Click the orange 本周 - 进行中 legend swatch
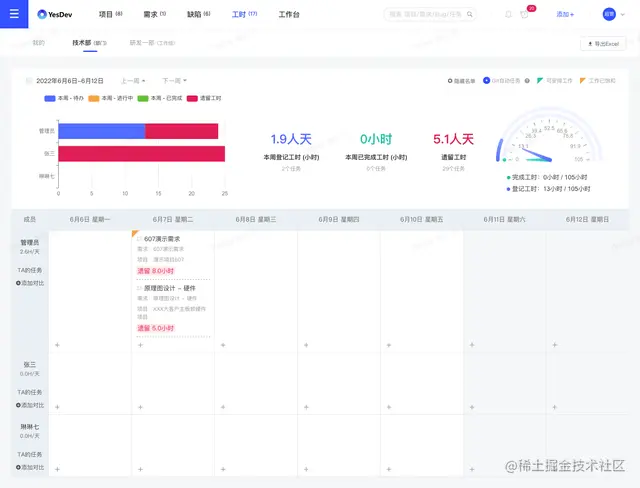The height and width of the screenshot is (488, 640). 94,98
